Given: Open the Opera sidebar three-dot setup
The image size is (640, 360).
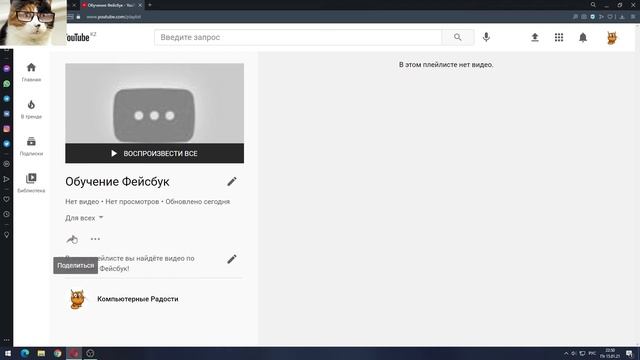Looking at the screenshot, I should [7, 340].
